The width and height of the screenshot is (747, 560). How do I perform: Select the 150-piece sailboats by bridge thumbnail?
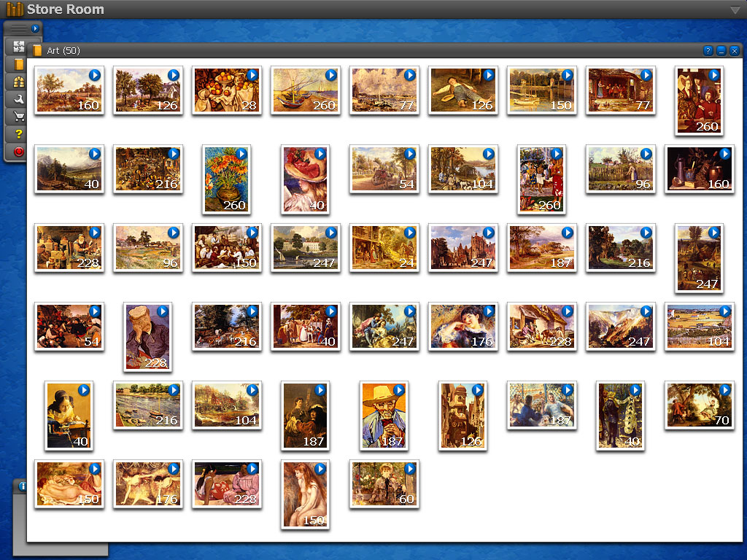542,90
